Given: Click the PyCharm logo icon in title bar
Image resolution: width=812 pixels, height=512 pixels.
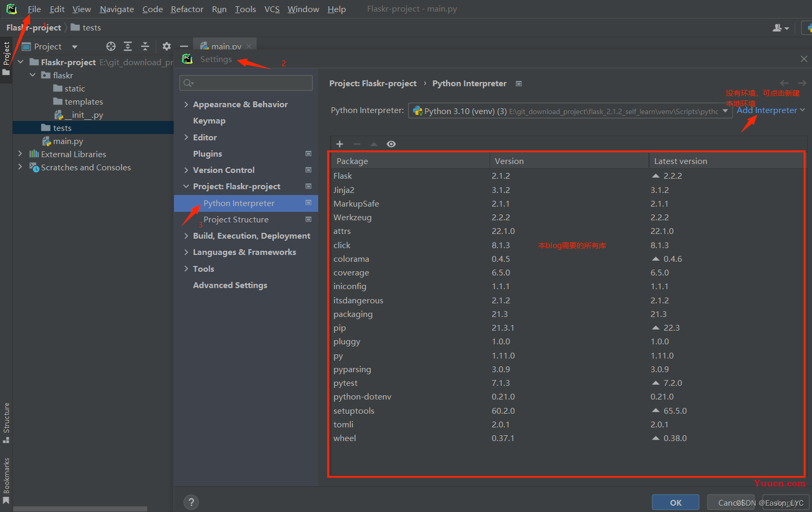Looking at the screenshot, I should click(12, 9).
